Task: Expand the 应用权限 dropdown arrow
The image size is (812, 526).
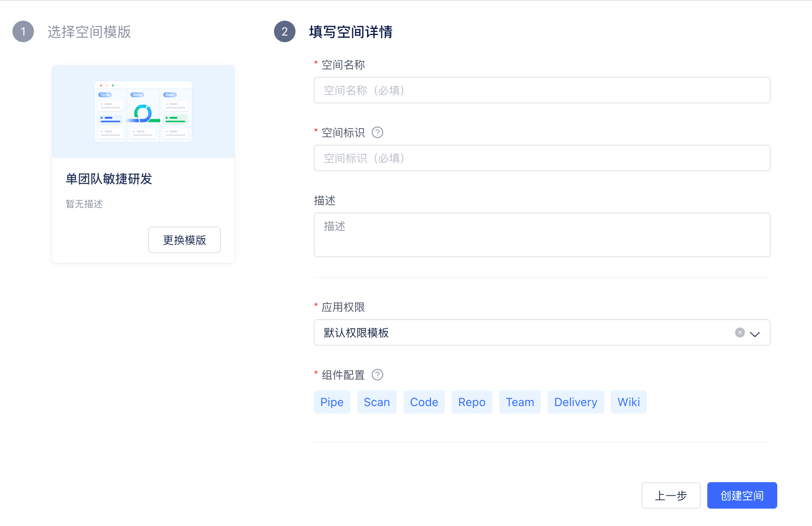Action: tap(755, 334)
